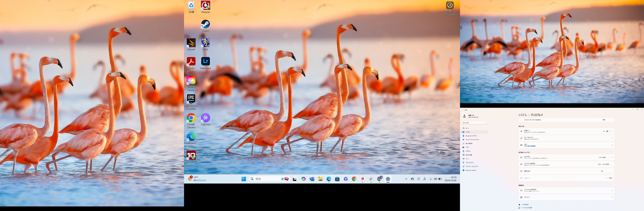Select Bluetooth & devices in Settings sidebar
The height and width of the screenshot is (211, 644).
tap(471, 136)
